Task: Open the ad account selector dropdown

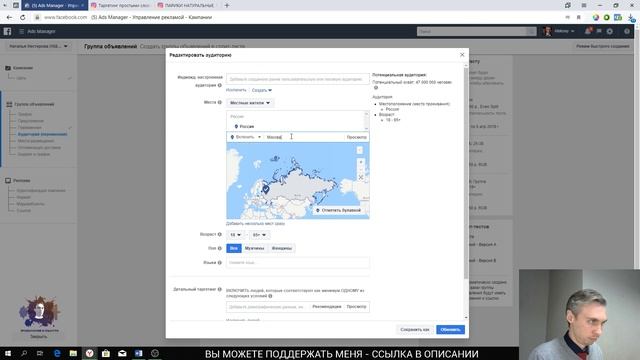Action: click(x=38, y=46)
